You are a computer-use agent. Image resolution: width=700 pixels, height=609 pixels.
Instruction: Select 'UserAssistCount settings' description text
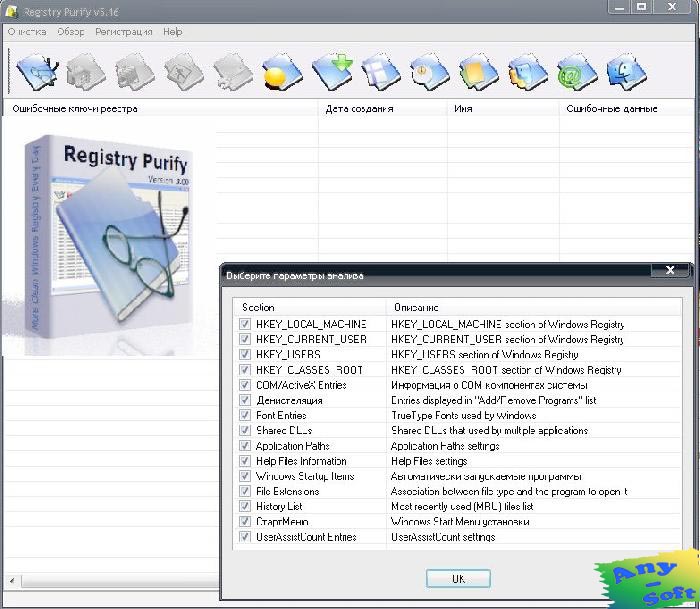443,537
